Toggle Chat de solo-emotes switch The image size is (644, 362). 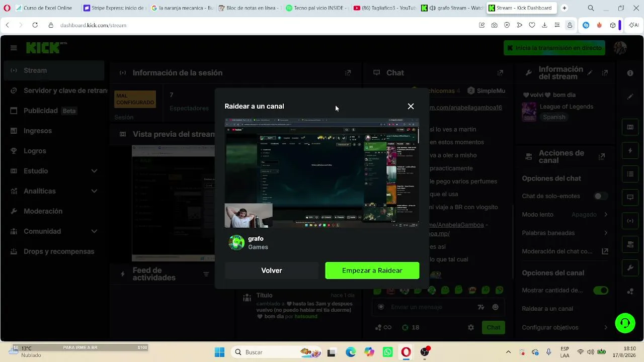601,196
